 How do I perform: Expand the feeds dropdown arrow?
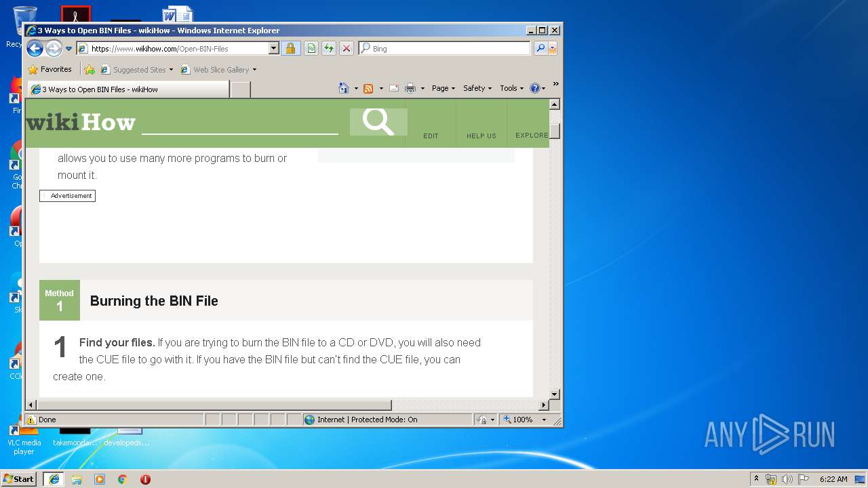point(381,89)
